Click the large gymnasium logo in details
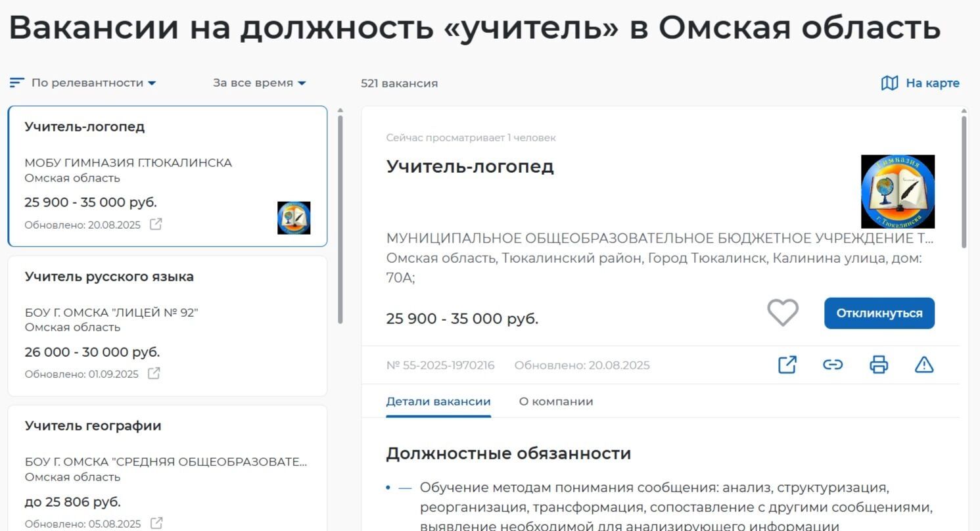Viewport: 980px width, 531px height. [x=898, y=192]
